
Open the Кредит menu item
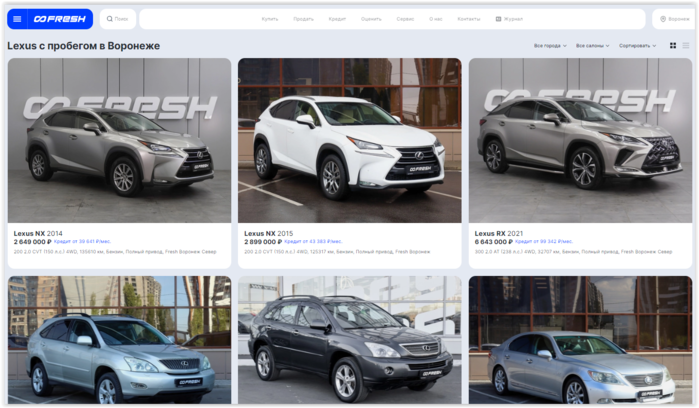pyautogui.click(x=337, y=19)
